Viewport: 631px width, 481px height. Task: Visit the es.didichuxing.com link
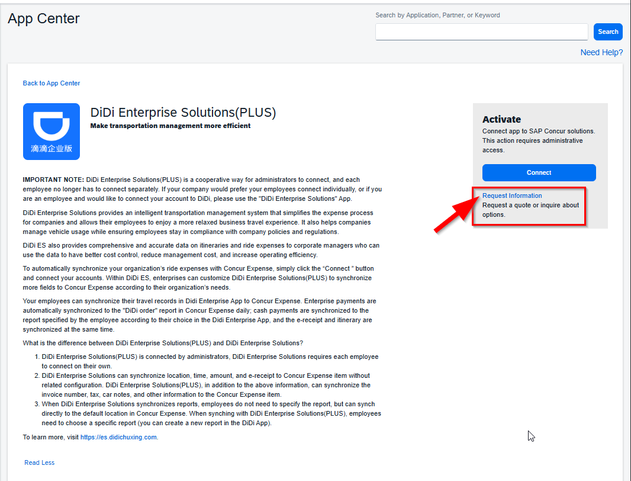[119, 437]
